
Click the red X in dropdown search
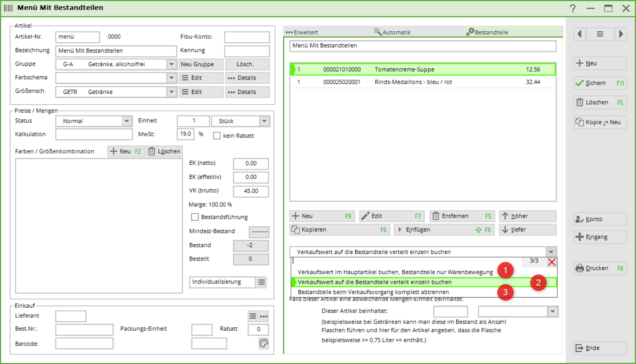(551, 262)
